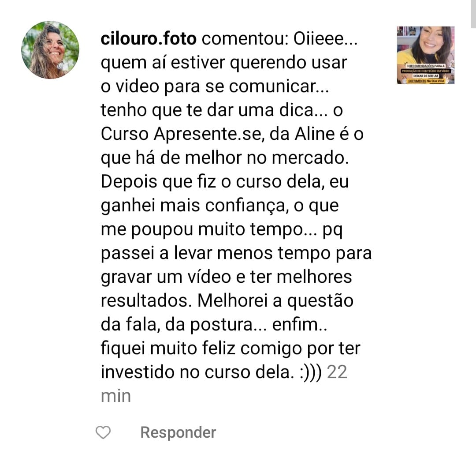This screenshot has height=454, width=476.
Task: Like the comment with the heart icon
Action: tap(103, 432)
